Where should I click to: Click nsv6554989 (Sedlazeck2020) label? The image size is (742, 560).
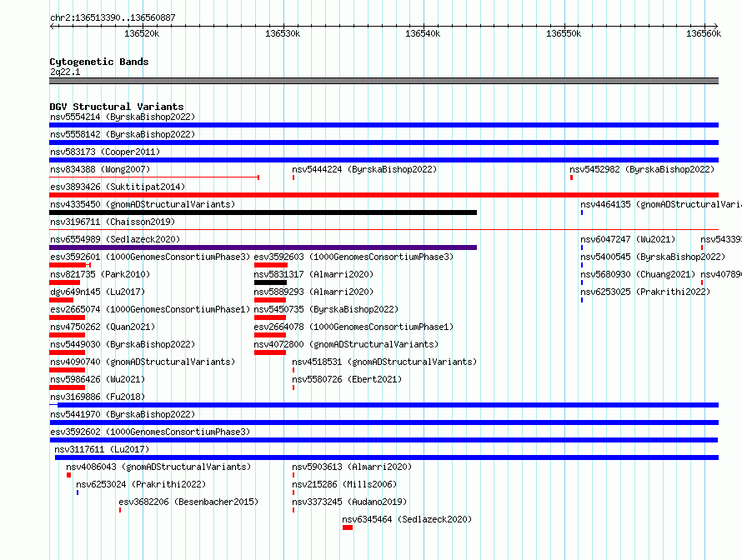(115, 239)
